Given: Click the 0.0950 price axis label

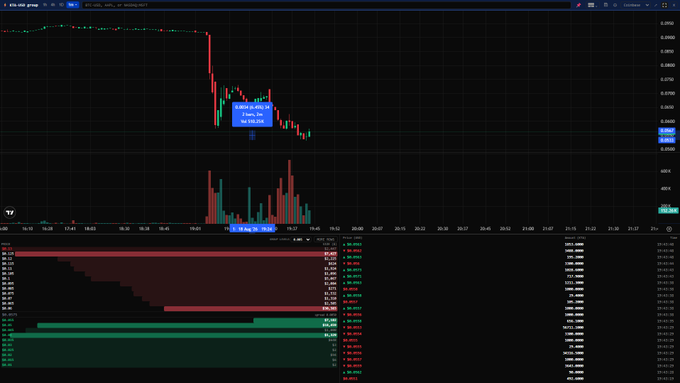Looking at the screenshot, I should point(667,23).
